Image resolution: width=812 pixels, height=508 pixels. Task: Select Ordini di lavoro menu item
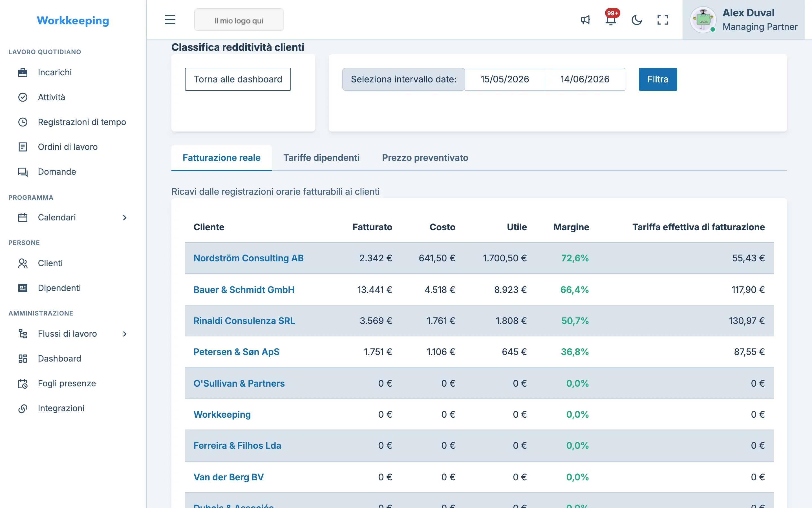[68, 147]
